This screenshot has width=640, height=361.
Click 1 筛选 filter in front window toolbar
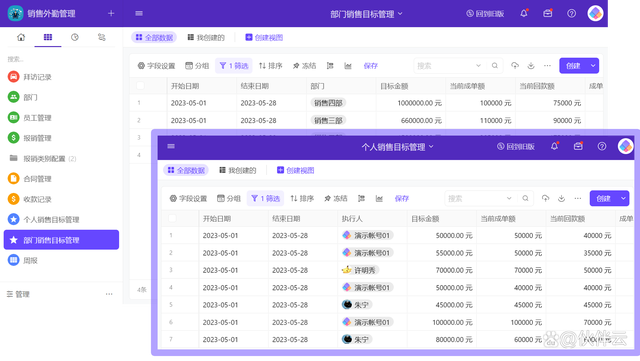coord(265,198)
